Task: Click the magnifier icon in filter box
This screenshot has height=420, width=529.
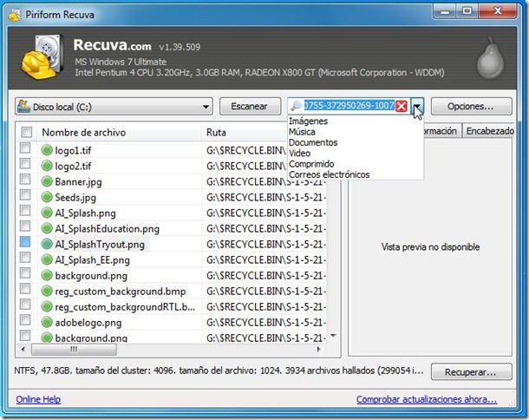Action: [x=296, y=106]
